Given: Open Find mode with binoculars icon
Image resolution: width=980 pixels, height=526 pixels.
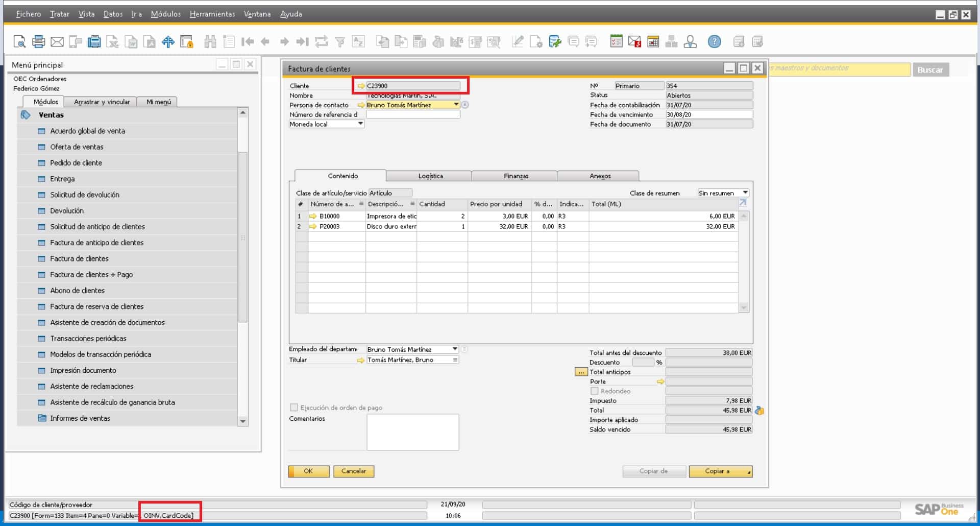Looking at the screenshot, I should 210,42.
